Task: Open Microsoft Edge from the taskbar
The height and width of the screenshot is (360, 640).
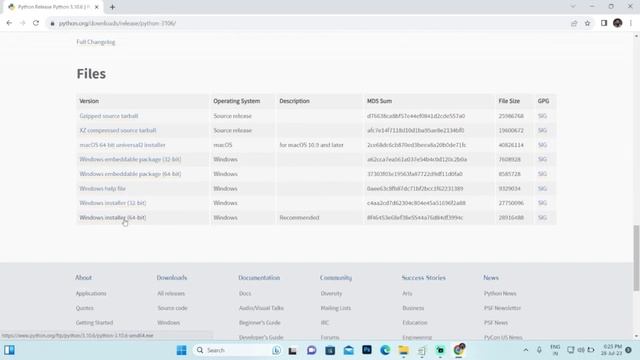Action: coord(385,350)
